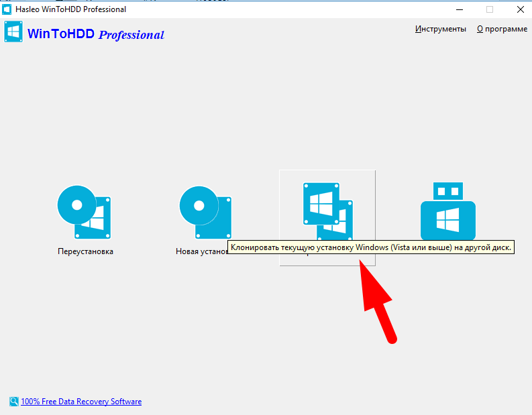
Task: Click the Переустановка label
Action: pyautogui.click(x=85, y=251)
